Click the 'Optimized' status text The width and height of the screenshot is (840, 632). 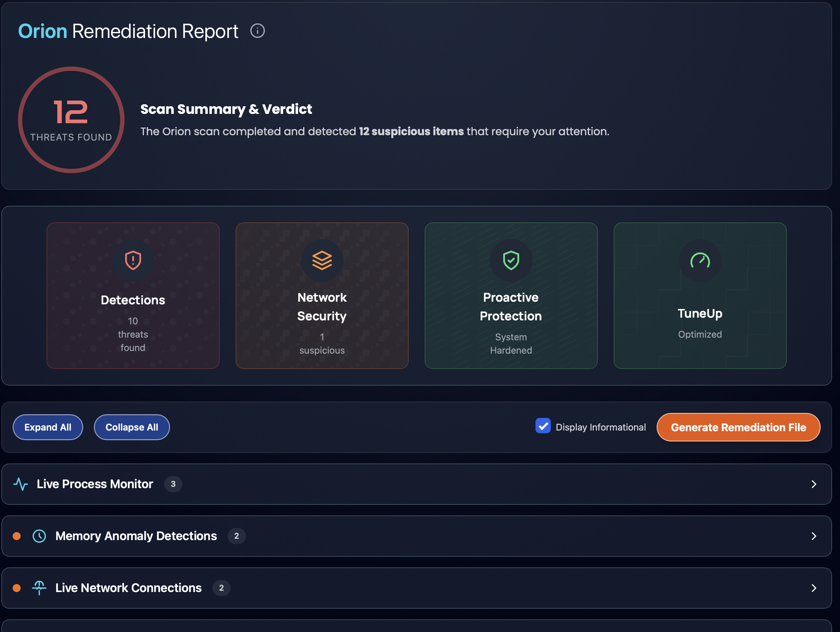point(700,334)
